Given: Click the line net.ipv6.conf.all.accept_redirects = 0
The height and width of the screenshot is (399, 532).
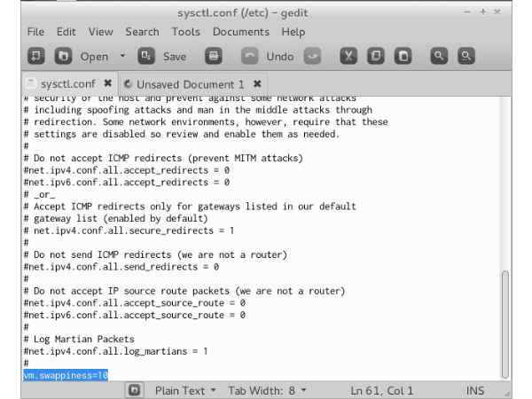Looking at the screenshot, I should click(x=127, y=183).
